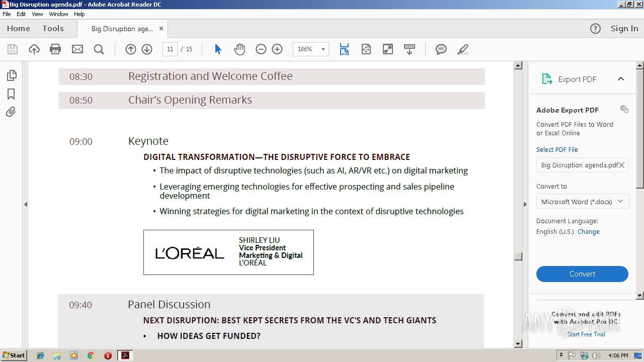Click the upload to cloud icon
The image size is (644, 362).
tap(34, 49)
